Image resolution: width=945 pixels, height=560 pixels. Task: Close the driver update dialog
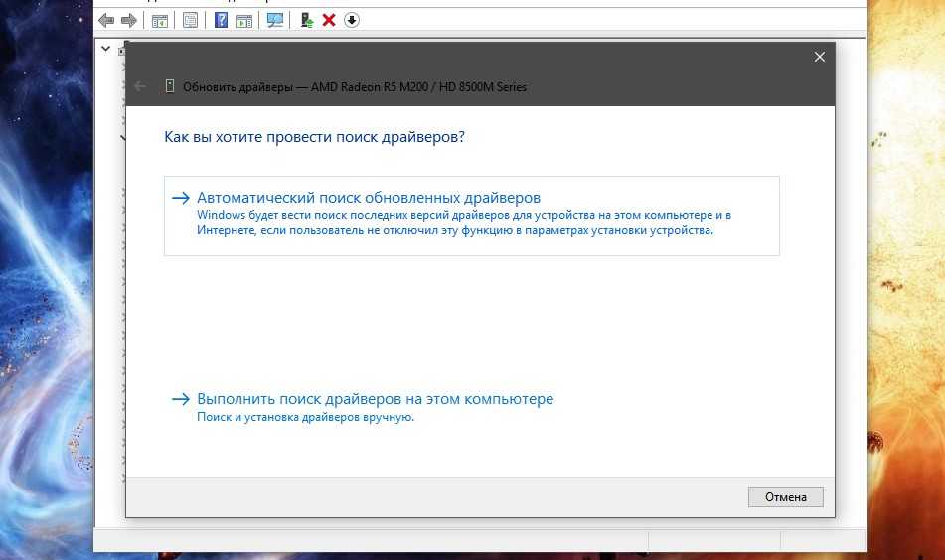click(820, 57)
